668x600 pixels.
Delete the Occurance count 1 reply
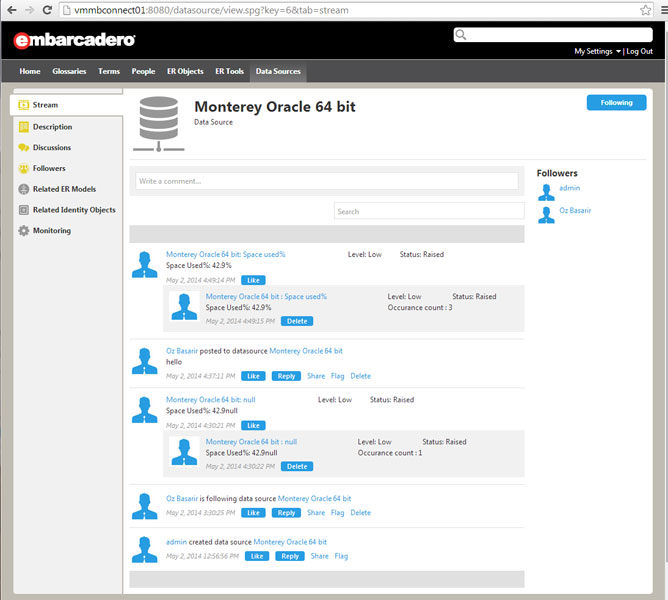click(297, 466)
